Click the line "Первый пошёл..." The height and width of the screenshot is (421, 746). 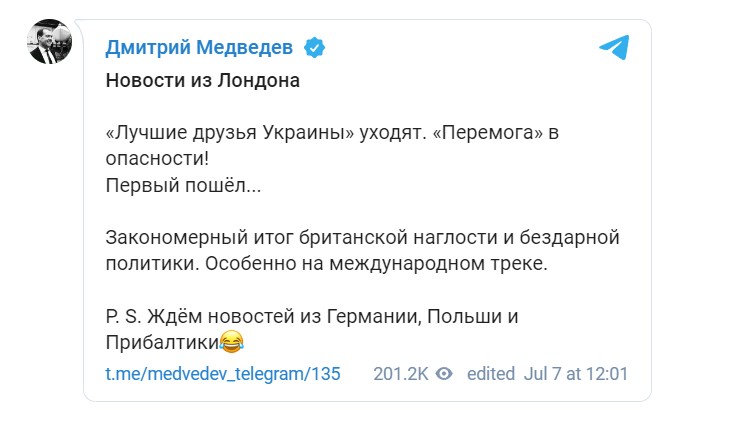[169, 186]
